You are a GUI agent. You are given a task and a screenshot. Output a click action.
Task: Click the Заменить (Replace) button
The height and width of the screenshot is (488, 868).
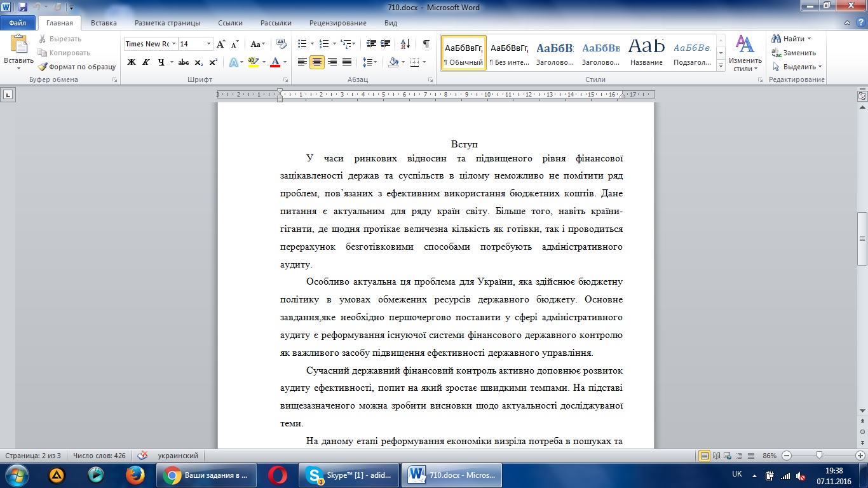tap(794, 53)
